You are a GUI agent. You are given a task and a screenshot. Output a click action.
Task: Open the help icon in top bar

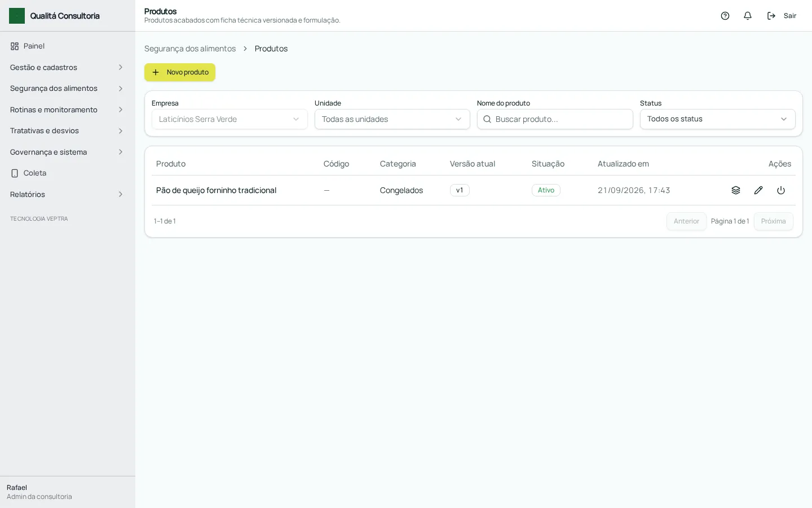(x=725, y=16)
